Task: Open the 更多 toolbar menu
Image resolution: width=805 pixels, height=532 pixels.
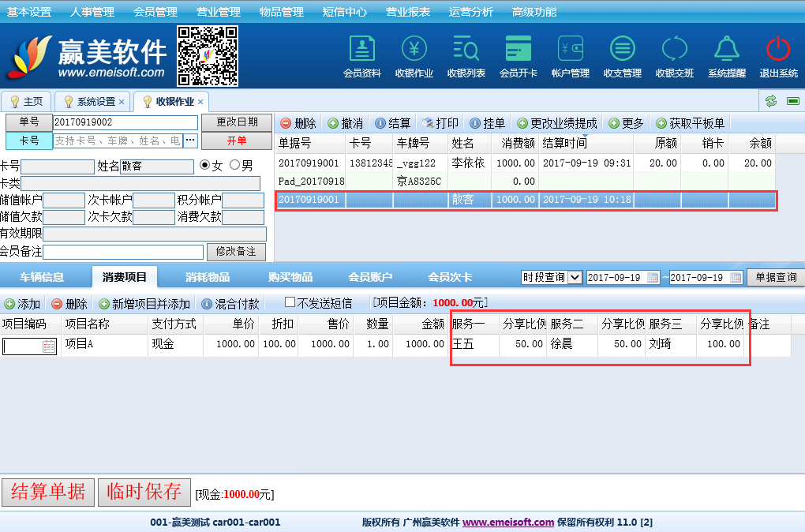Action: pyautogui.click(x=627, y=123)
